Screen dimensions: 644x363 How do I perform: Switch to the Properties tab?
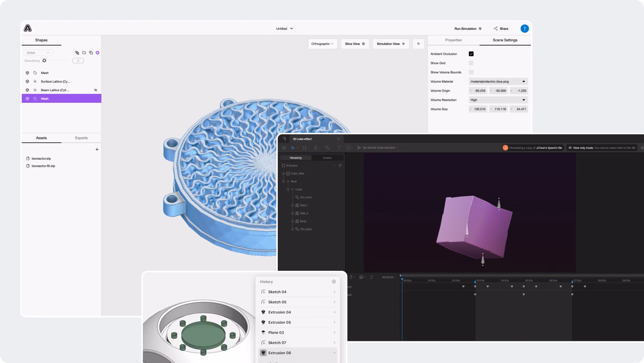pos(453,40)
